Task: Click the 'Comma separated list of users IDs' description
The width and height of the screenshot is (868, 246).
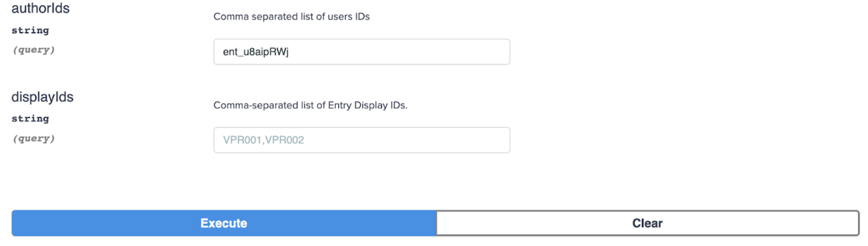Action: pyautogui.click(x=291, y=17)
